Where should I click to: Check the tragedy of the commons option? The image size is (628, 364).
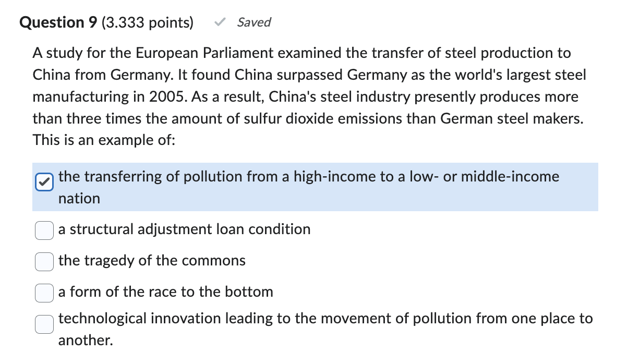(44, 261)
